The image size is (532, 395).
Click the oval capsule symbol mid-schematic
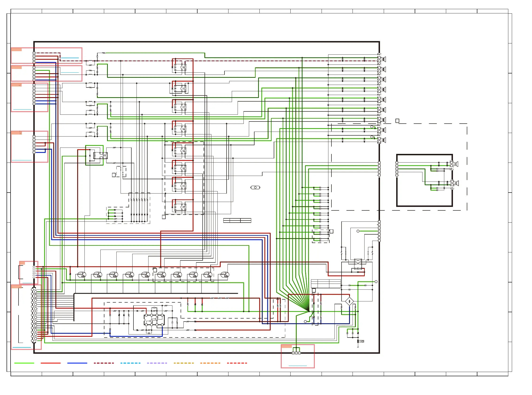click(255, 187)
